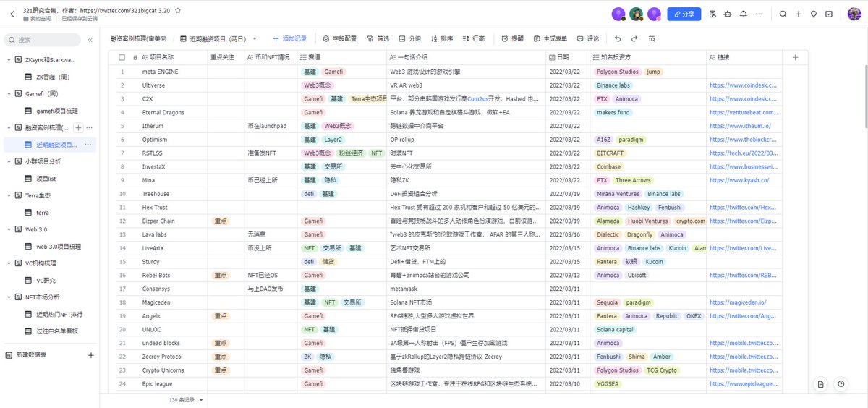
Task: Toggle the select-all checkbox in table header
Action: click(x=122, y=57)
